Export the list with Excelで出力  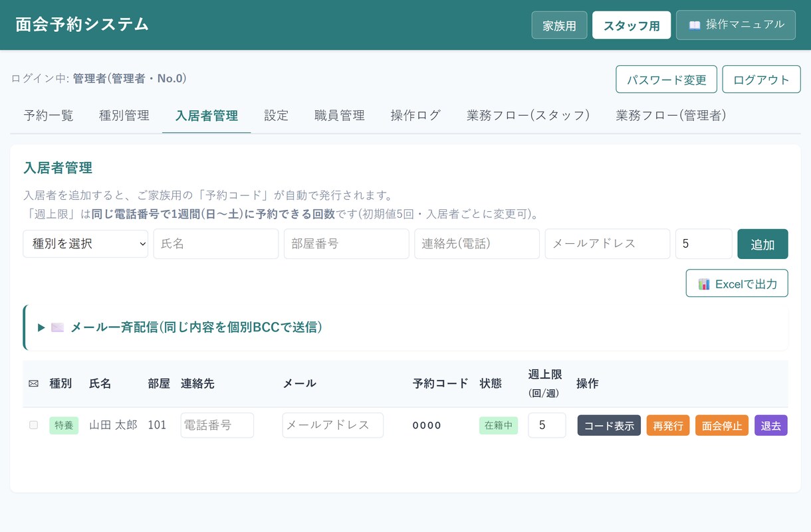737,284
